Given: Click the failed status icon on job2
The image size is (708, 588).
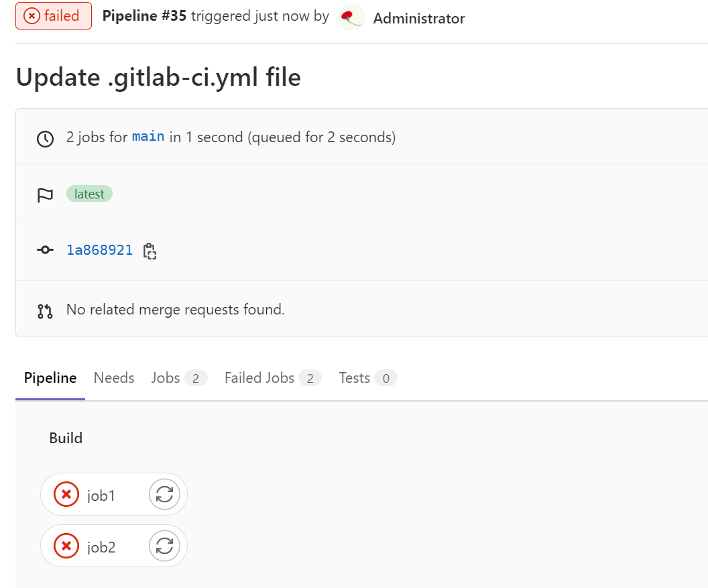Looking at the screenshot, I should [65, 546].
